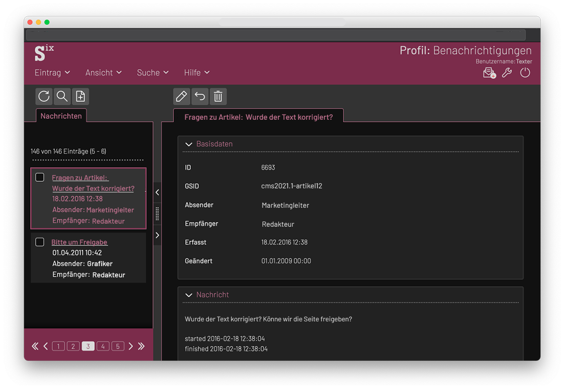Click the '146 von 146 Einträge' count
Image resolution: width=564 pixels, height=392 pixels.
coord(69,151)
